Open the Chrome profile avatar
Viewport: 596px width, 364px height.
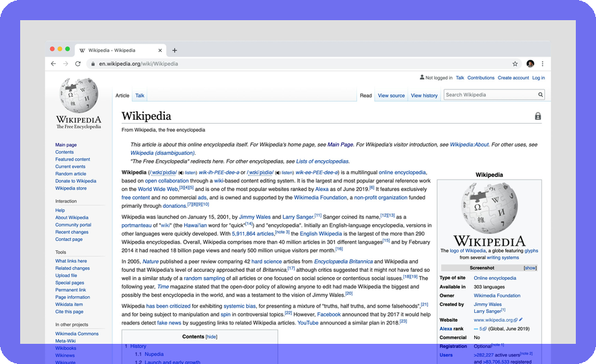click(x=530, y=63)
